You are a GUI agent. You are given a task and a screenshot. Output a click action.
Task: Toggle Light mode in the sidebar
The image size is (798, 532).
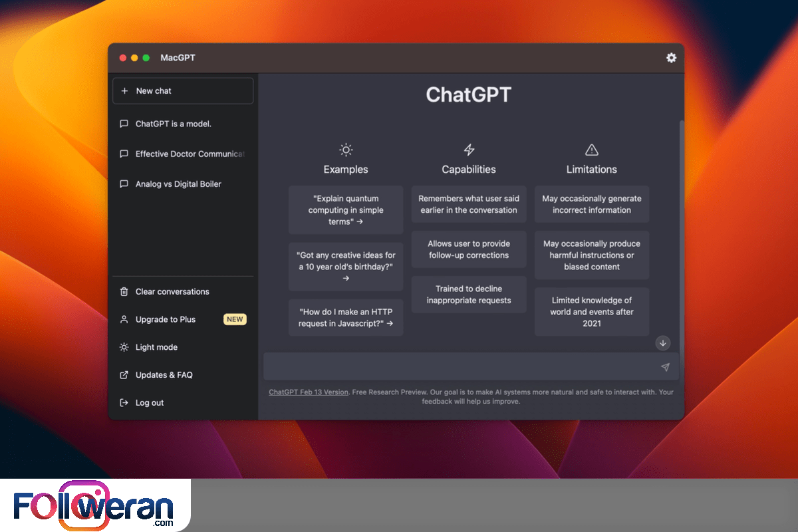(x=156, y=347)
